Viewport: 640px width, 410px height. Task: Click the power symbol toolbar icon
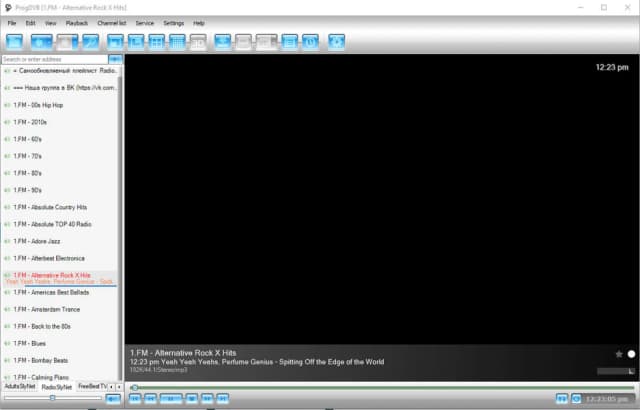[311, 42]
